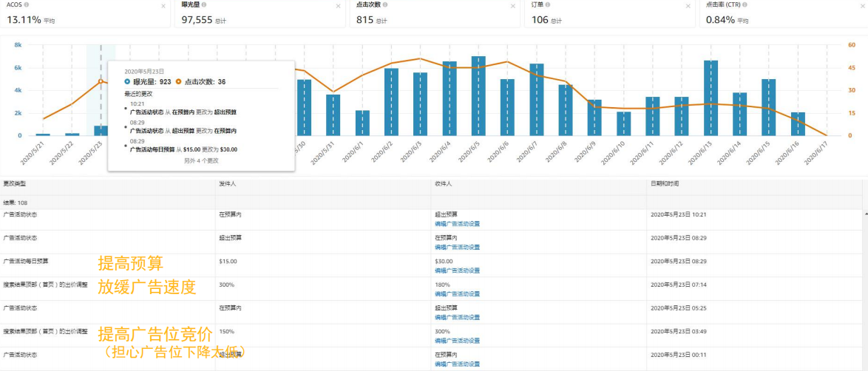Open 编辑广告活动设置 under $30.00
868x371 pixels.
pyautogui.click(x=457, y=270)
